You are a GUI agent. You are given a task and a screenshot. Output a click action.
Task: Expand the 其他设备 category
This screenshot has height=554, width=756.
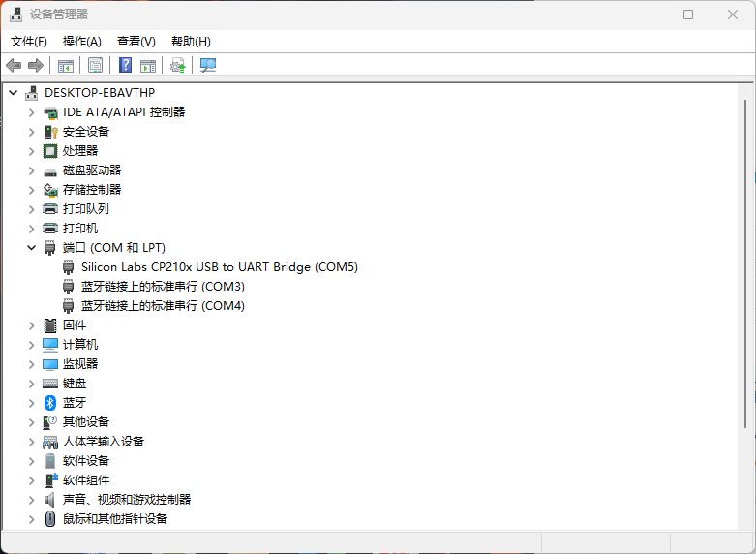coord(31,422)
